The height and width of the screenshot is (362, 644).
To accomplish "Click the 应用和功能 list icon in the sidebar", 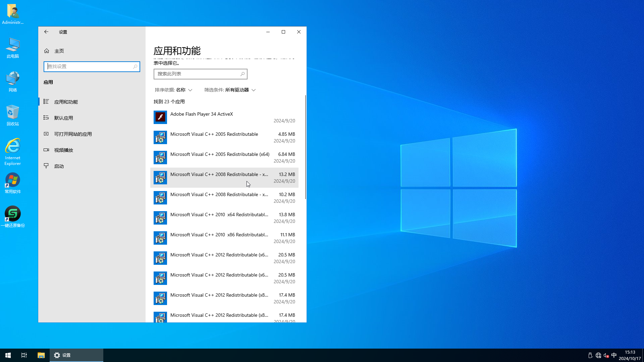I will [x=46, y=102].
